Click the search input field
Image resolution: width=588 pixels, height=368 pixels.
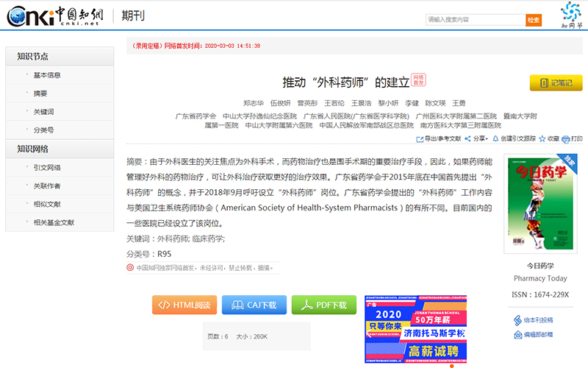click(x=475, y=20)
